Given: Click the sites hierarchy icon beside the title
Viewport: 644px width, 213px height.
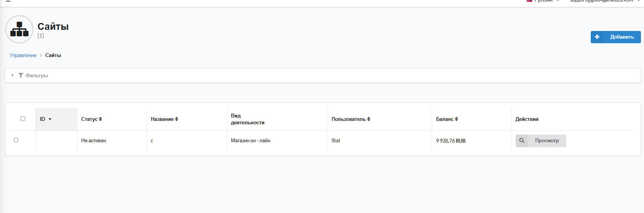Looking at the screenshot, I should tap(19, 29).
